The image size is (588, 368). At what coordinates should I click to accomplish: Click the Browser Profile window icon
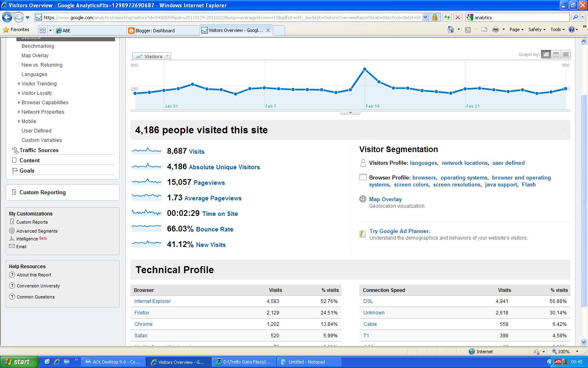[x=363, y=177]
